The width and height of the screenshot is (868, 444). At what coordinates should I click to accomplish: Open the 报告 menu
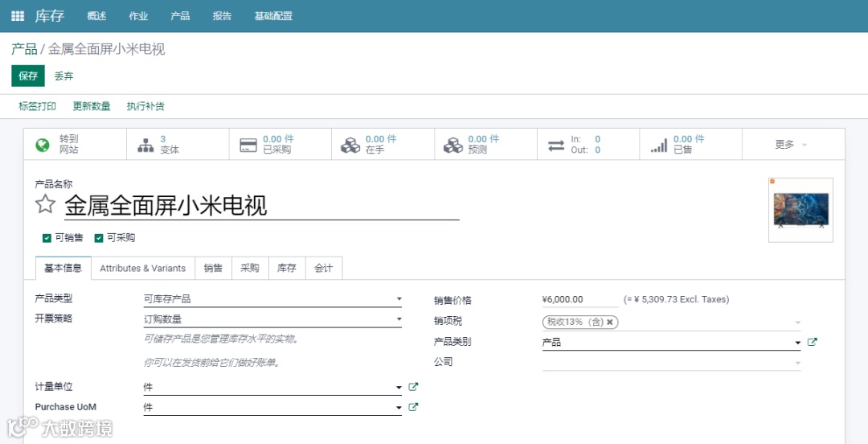[222, 16]
